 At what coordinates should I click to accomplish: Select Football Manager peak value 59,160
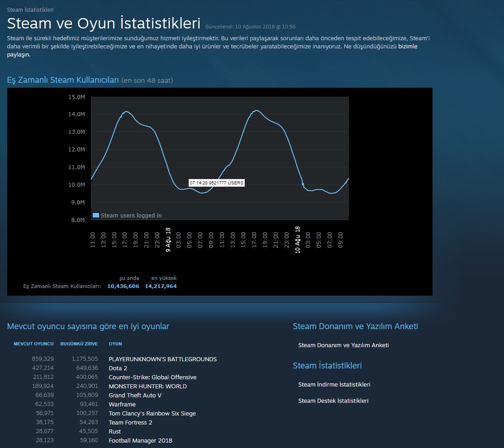pos(89,440)
